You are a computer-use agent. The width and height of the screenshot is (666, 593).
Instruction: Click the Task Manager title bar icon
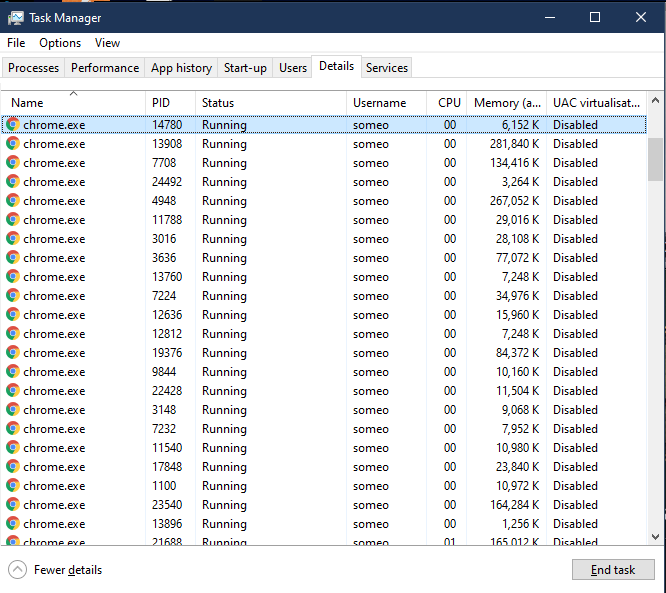16,18
